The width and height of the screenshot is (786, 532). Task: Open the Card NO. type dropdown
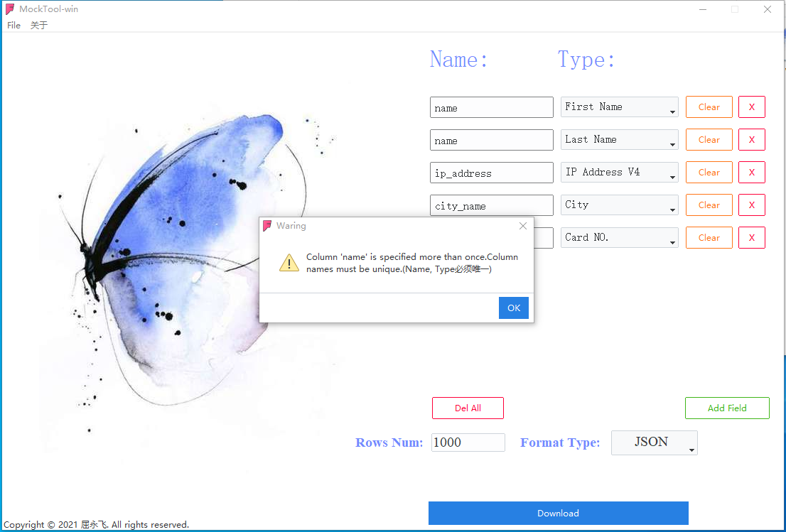coord(619,237)
